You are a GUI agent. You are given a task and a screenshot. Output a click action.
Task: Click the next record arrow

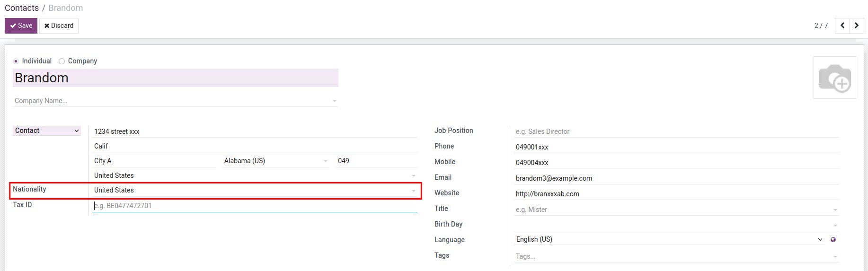[857, 26]
